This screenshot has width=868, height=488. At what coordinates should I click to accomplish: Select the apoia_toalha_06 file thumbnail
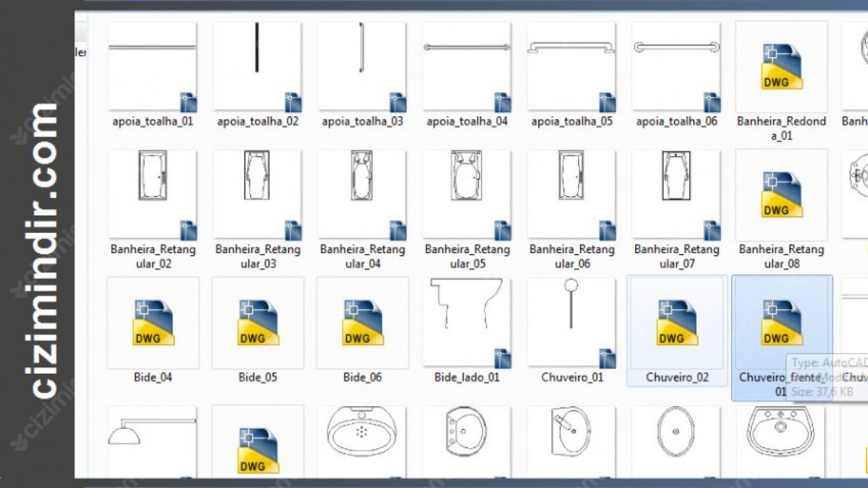676,67
